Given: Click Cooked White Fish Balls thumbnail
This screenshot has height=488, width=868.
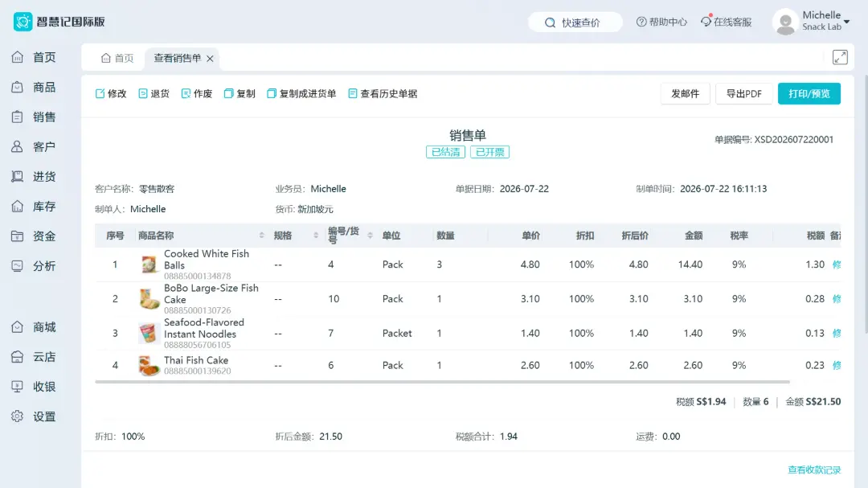Looking at the screenshot, I should coord(149,265).
